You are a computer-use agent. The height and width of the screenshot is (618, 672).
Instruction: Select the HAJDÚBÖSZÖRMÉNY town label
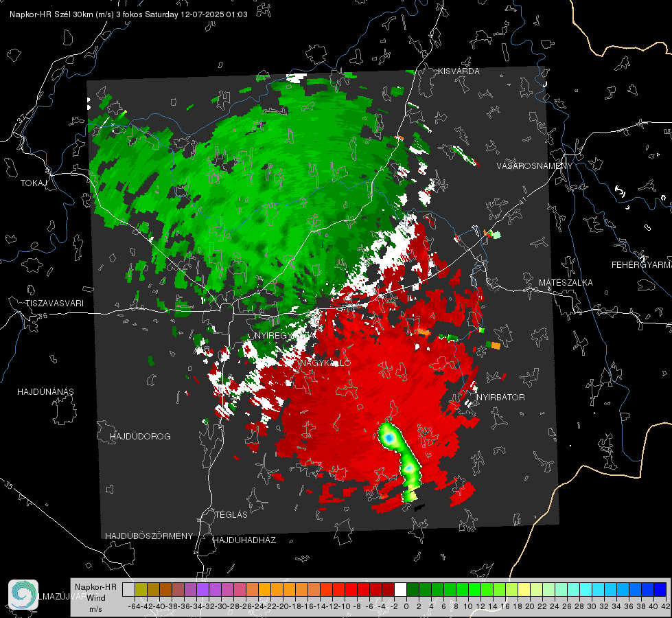pyautogui.click(x=149, y=536)
